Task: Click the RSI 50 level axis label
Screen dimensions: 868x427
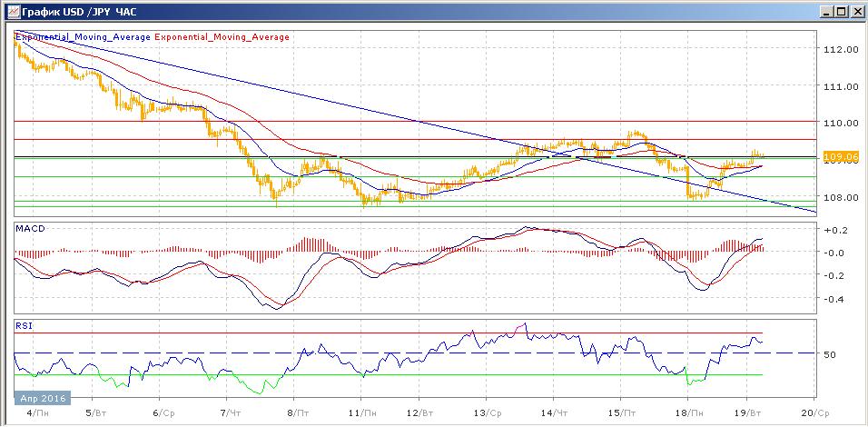Action: tap(830, 354)
